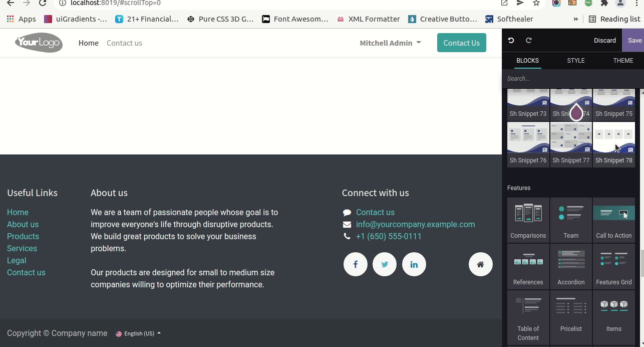Select Sh Snippet 73 block

[528, 104]
